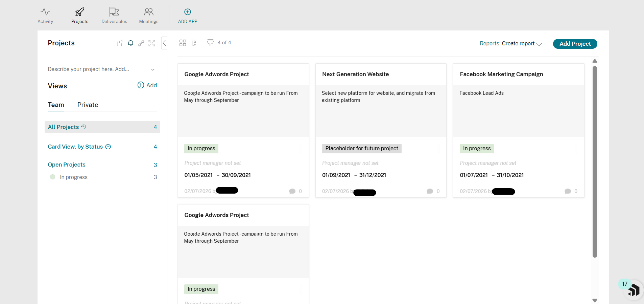Click comment bubble on Facebook Marketing Campaign card
The height and width of the screenshot is (304, 644).
coord(568,191)
